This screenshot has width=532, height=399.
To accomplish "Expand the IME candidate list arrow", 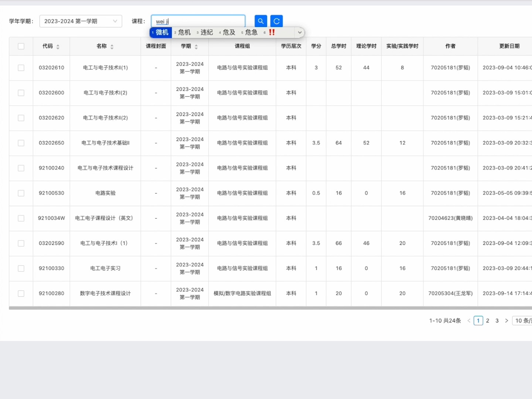I will point(300,33).
